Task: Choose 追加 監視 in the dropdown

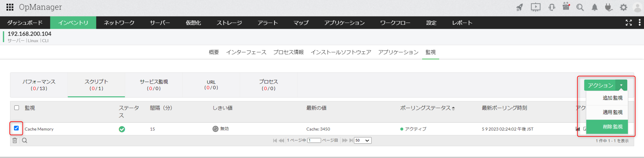Action: 612,98
